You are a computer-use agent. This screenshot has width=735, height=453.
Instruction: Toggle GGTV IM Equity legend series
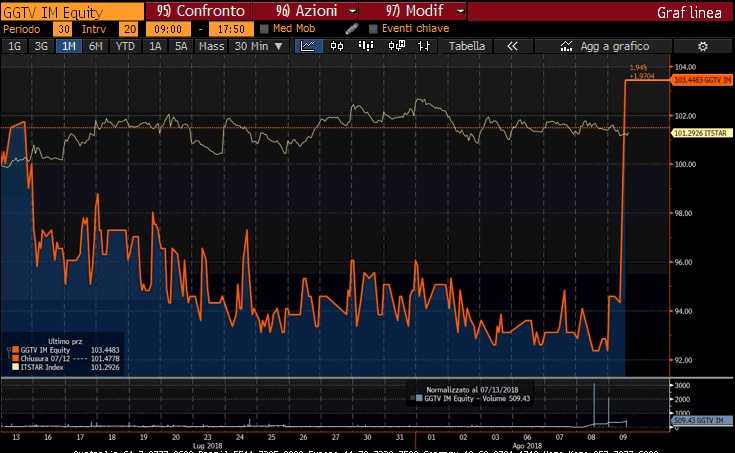[14, 349]
